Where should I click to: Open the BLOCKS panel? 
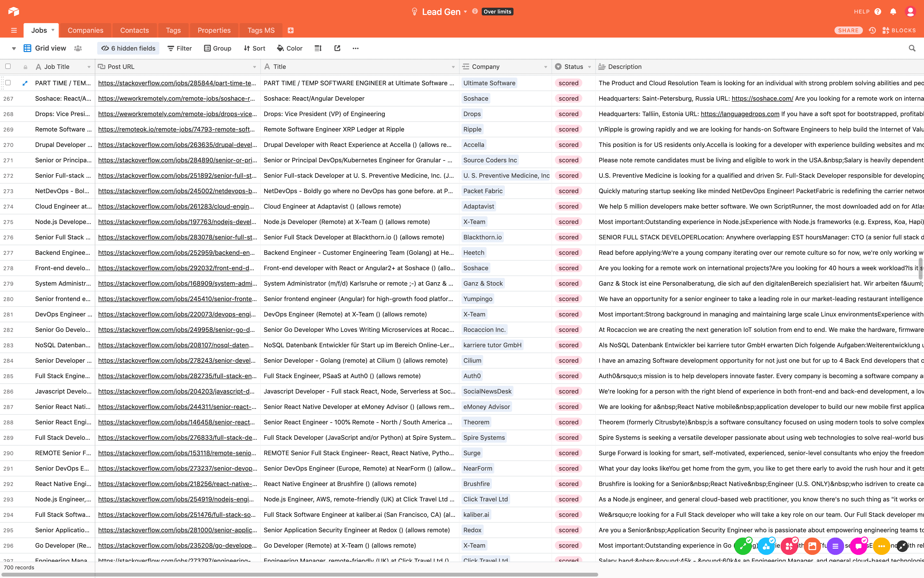[x=899, y=30]
